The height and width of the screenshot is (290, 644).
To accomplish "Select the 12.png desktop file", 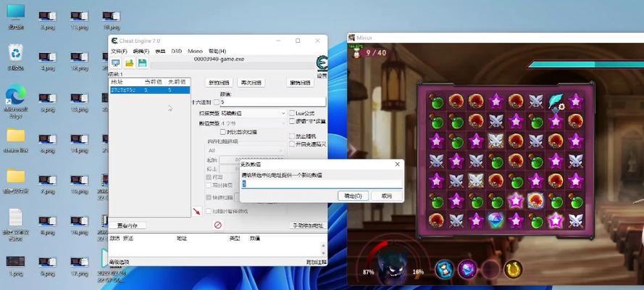I will pos(79,61).
